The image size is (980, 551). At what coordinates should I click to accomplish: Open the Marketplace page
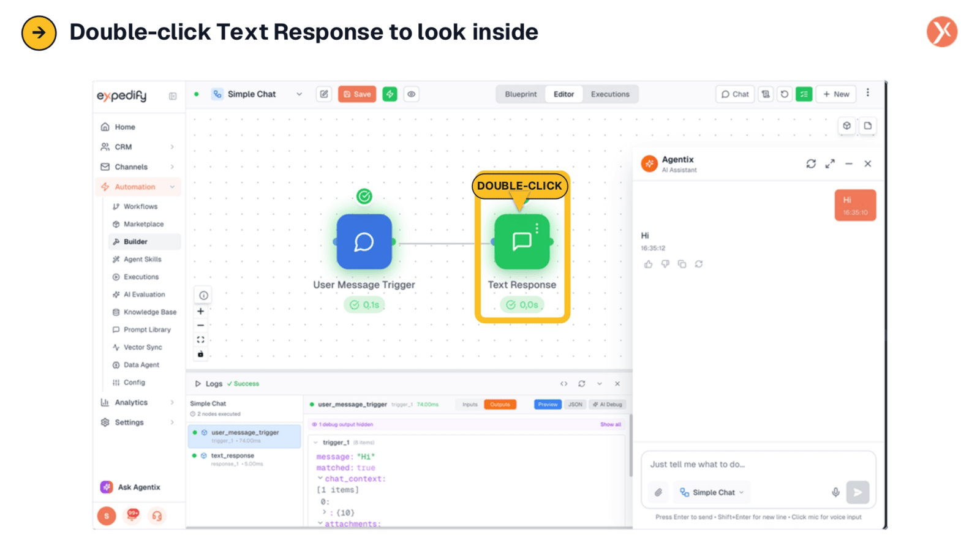pyautogui.click(x=143, y=224)
